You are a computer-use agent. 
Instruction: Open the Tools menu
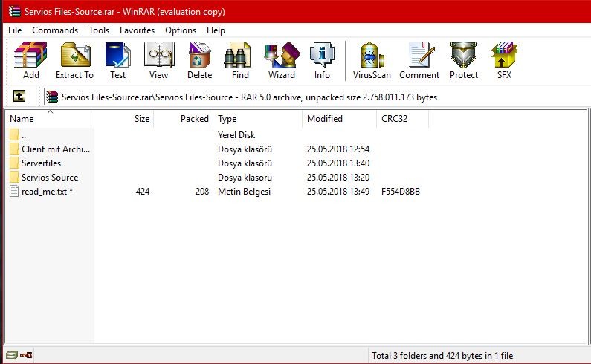point(99,30)
